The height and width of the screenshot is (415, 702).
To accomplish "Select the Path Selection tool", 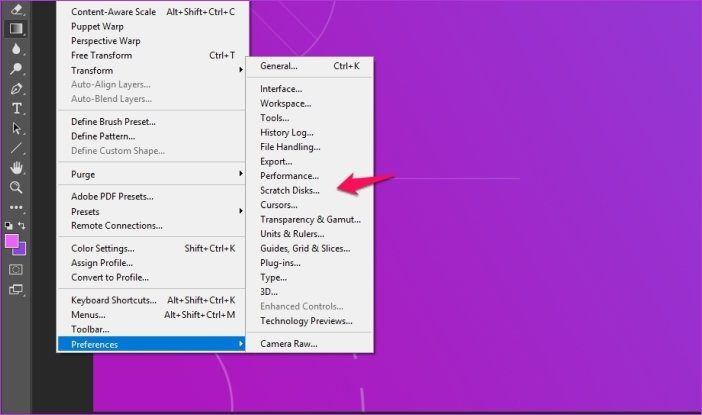I will point(17,128).
